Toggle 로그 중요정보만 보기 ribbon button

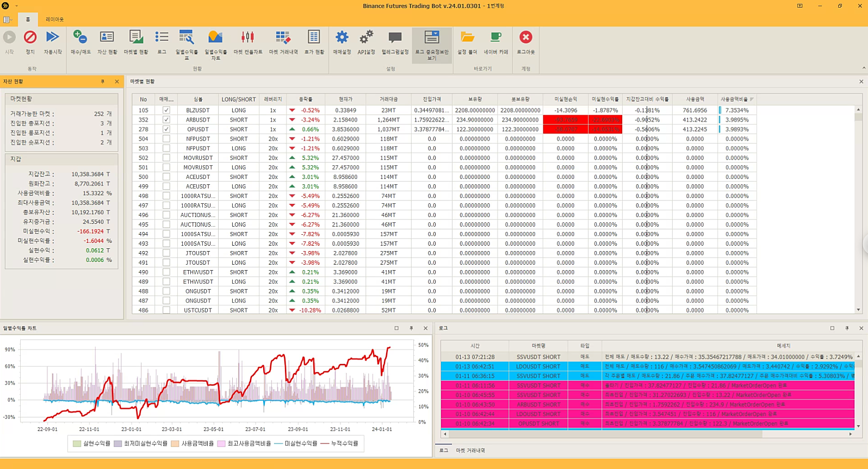432,45
